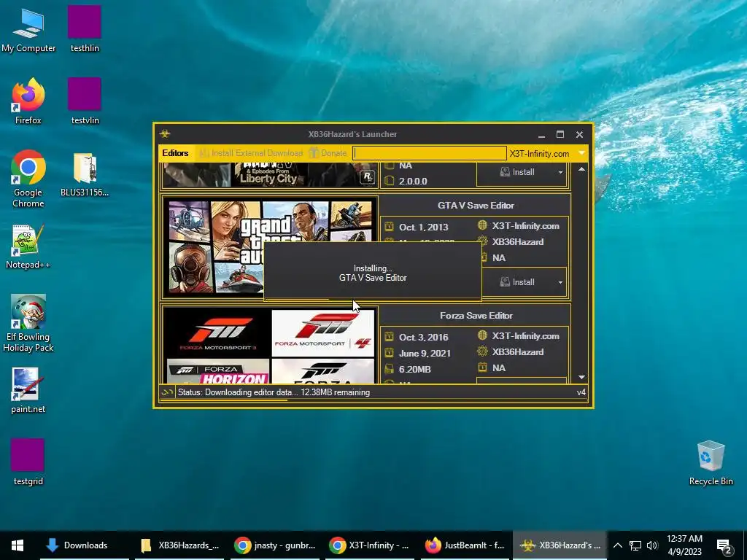Image resolution: width=747 pixels, height=560 pixels.
Task: Click the Forza Motorsport 3 thumbnail
Action: [217, 332]
